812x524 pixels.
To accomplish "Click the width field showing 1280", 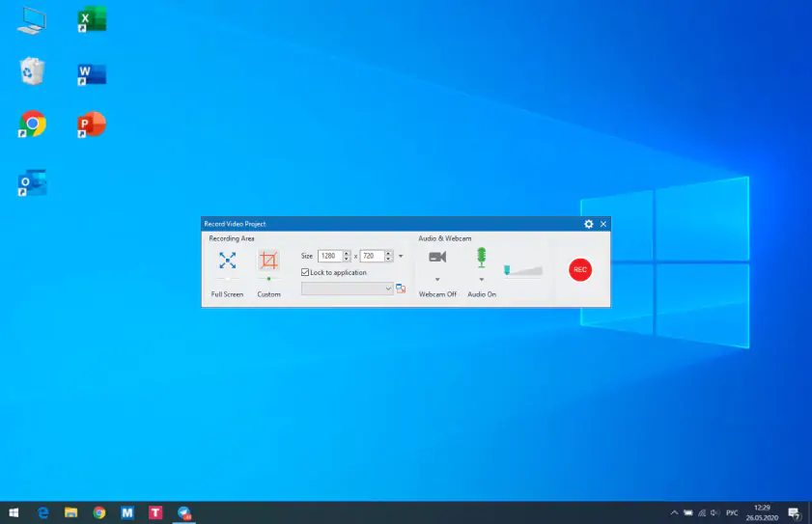I will point(329,256).
